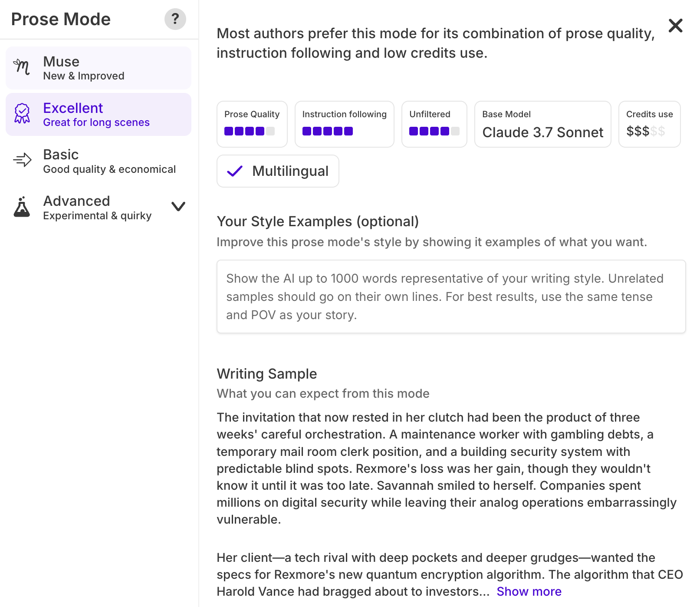
Task: Select the Muse prose mode
Action: click(x=99, y=68)
